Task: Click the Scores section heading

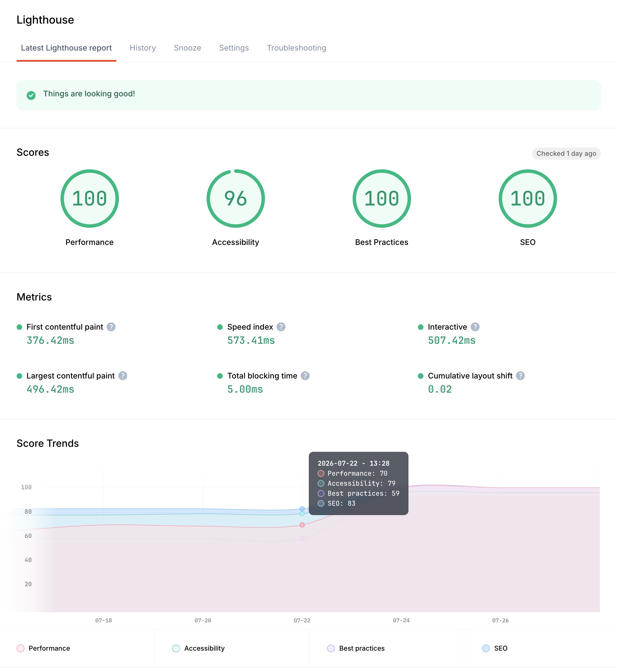Action: 33,152
